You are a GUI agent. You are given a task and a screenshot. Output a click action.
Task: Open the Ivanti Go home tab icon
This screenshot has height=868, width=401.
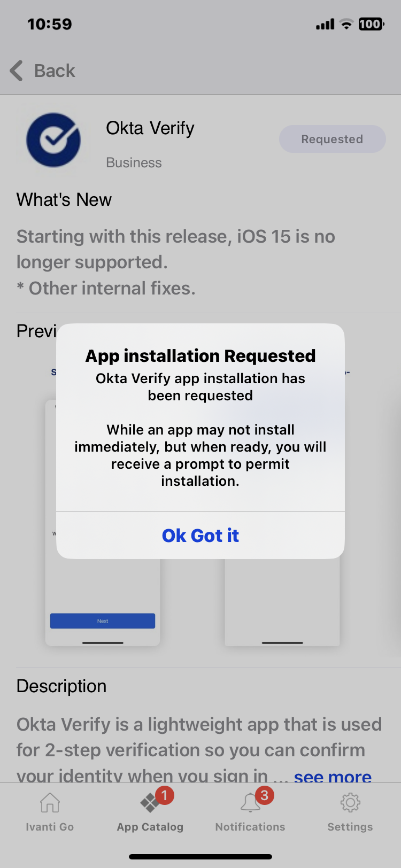(x=50, y=802)
